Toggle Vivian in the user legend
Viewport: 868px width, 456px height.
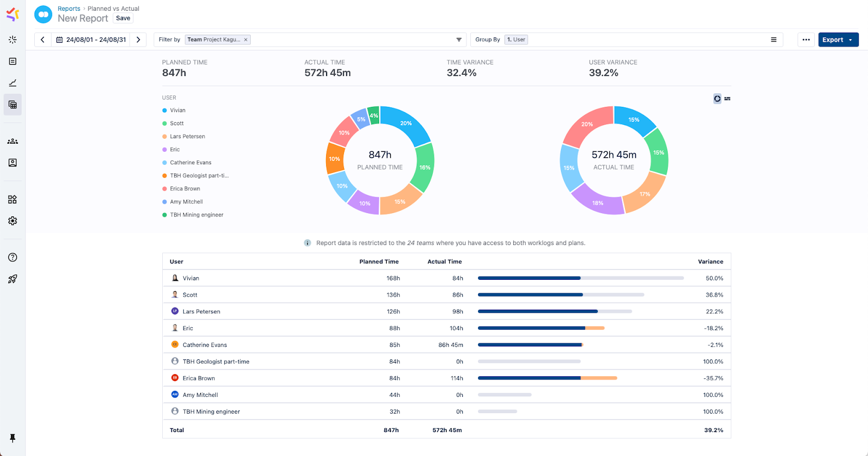[x=177, y=111]
